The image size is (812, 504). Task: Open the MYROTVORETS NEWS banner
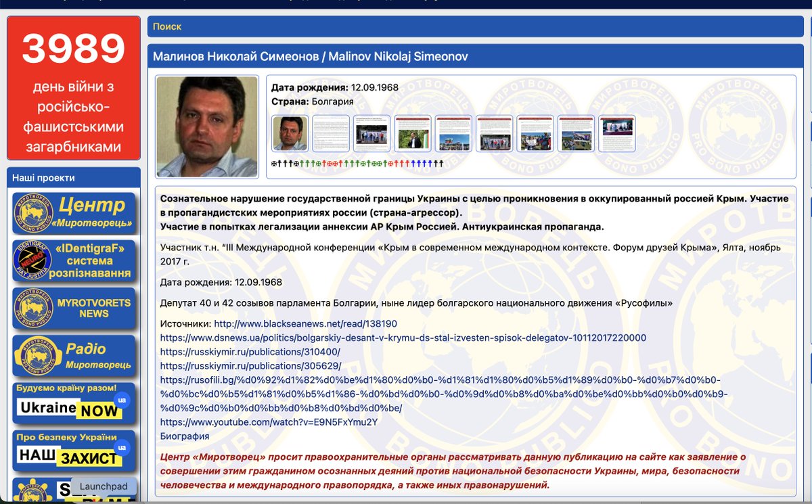click(74, 308)
